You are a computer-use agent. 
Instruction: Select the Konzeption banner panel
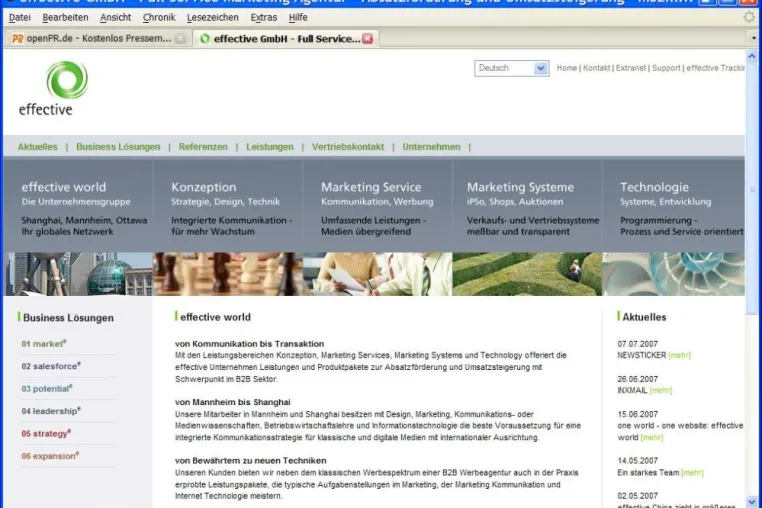(228, 206)
